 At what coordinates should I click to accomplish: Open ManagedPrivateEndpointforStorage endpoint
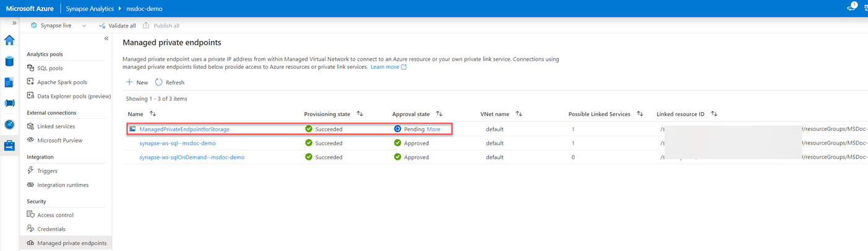[x=184, y=129]
